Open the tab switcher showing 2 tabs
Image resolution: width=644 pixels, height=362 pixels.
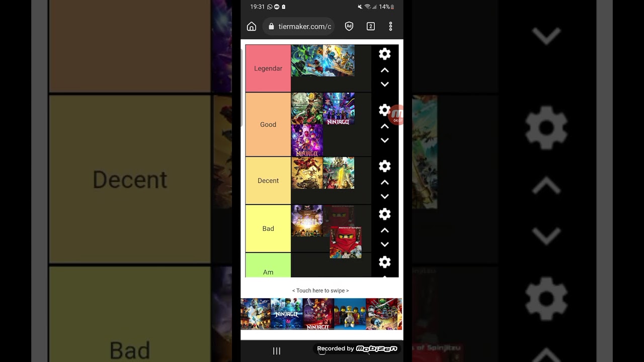pos(371,27)
